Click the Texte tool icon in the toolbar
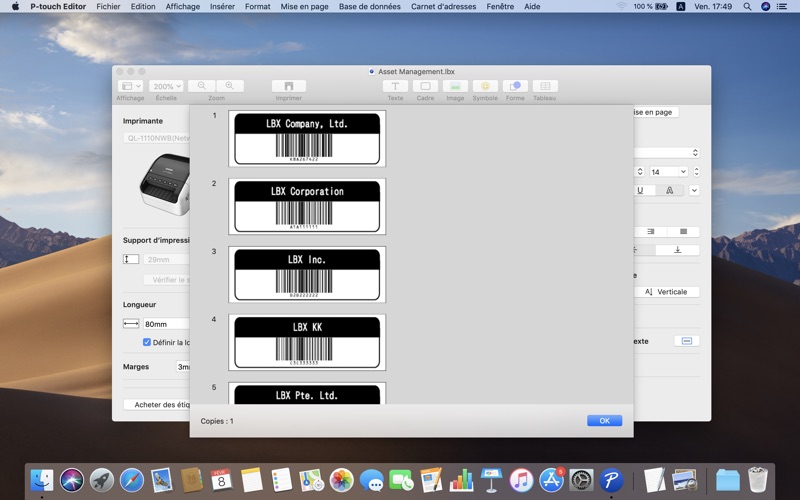This screenshot has width=800, height=500. click(395, 86)
